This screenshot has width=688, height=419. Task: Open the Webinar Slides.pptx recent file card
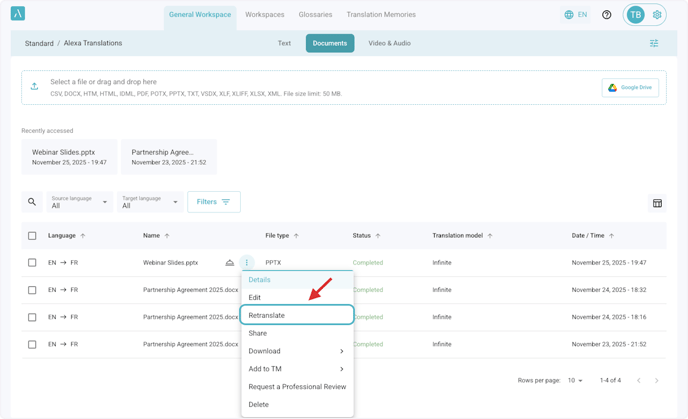pyautogui.click(x=69, y=157)
